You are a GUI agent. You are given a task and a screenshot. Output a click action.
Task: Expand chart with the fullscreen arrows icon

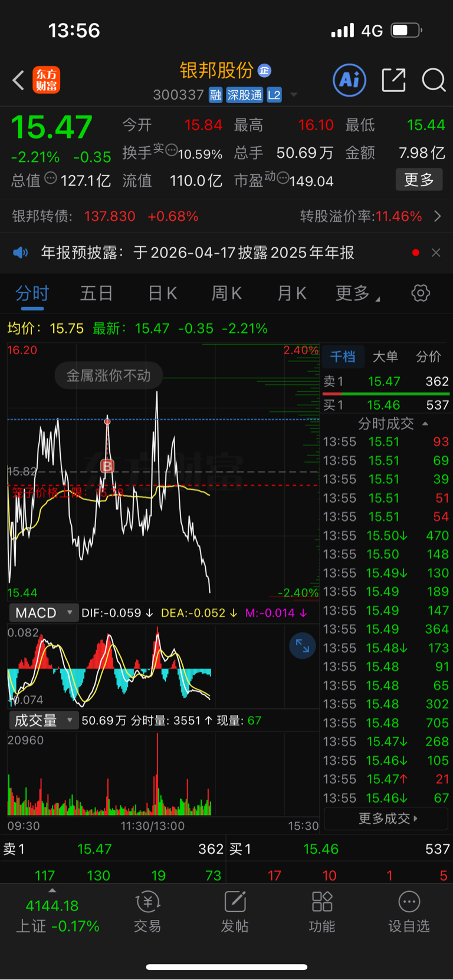(303, 646)
